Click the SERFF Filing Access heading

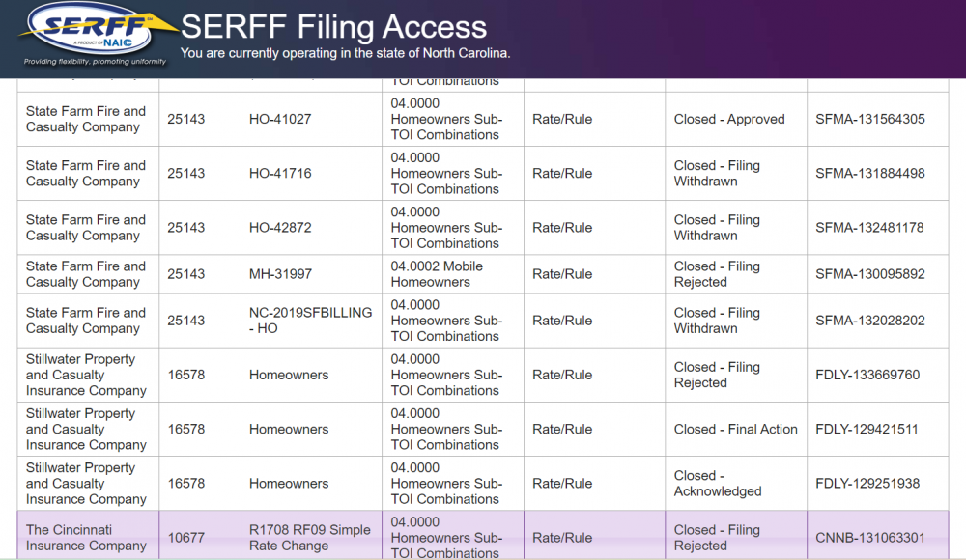click(x=333, y=26)
